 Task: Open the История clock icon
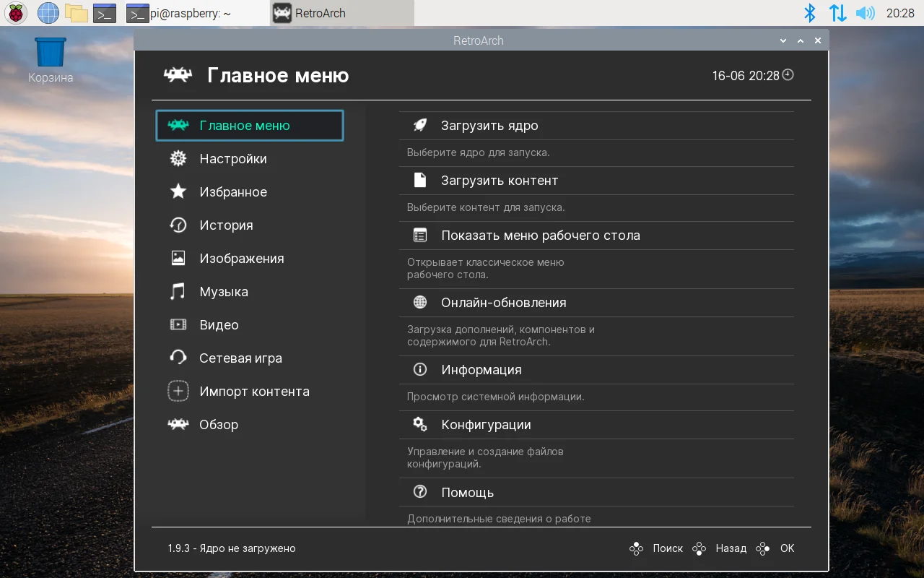click(x=178, y=225)
